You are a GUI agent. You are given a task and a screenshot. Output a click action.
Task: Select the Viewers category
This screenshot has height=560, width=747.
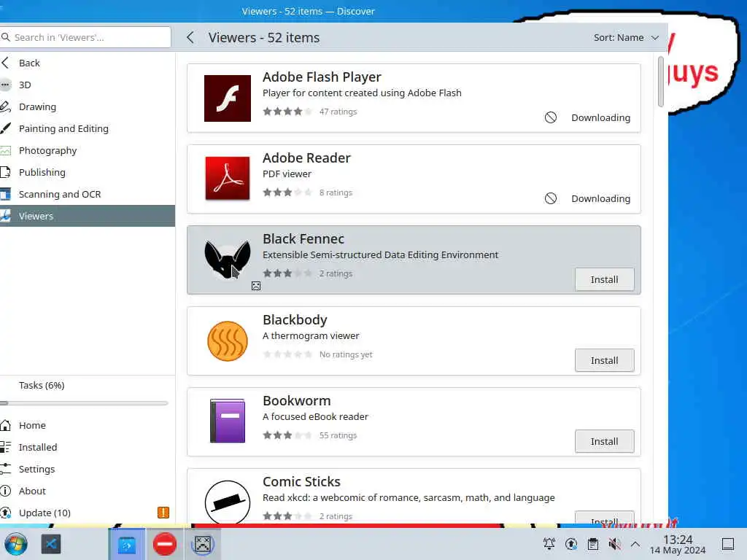coord(88,216)
